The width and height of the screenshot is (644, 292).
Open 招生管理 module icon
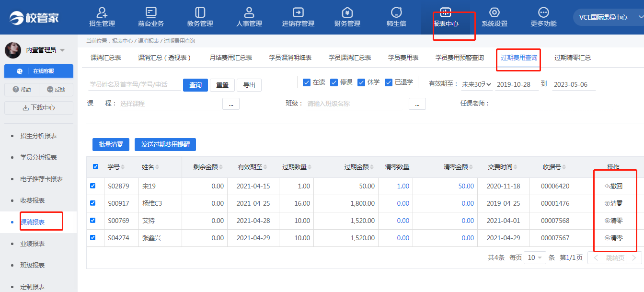(x=102, y=12)
